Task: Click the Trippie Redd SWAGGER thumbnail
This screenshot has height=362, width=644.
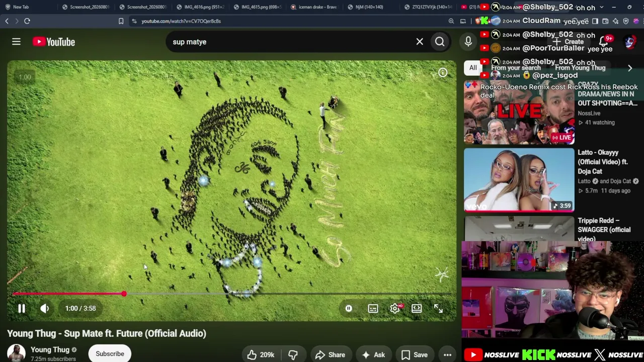Action: [x=519, y=229]
